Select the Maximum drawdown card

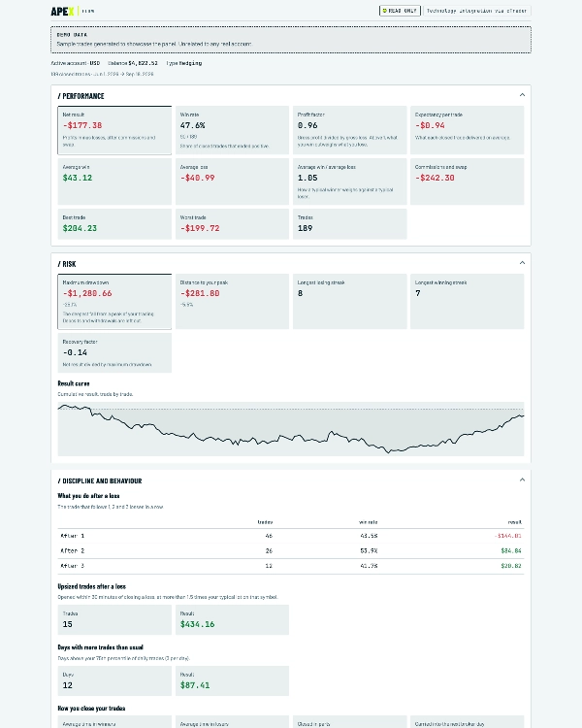tap(114, 301)
